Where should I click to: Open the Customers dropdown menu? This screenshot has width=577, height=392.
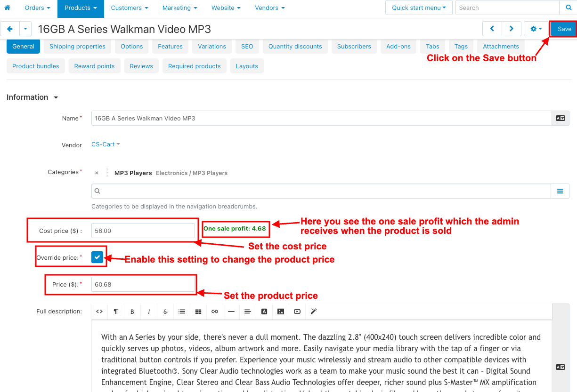coord(130,8)
